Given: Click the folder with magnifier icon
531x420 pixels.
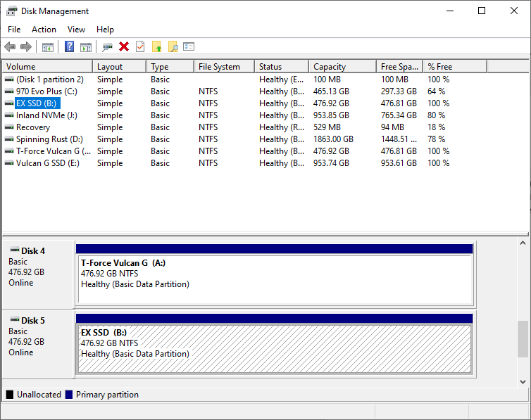Looking at the screenshot, I should pos(173,46).
